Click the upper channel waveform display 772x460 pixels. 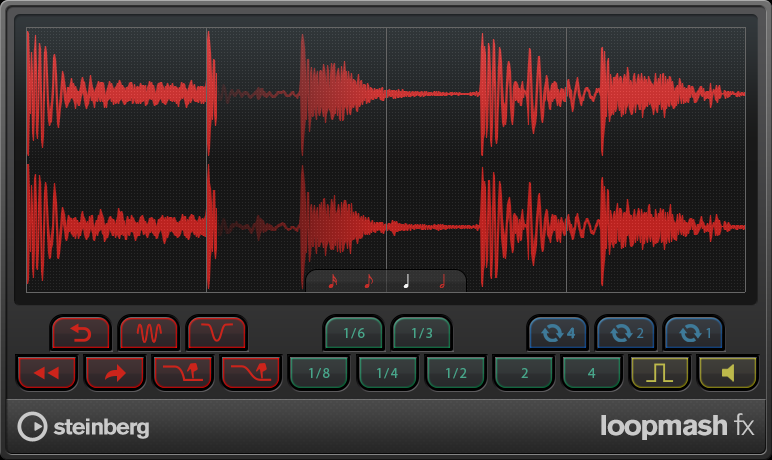pos(386,94)
